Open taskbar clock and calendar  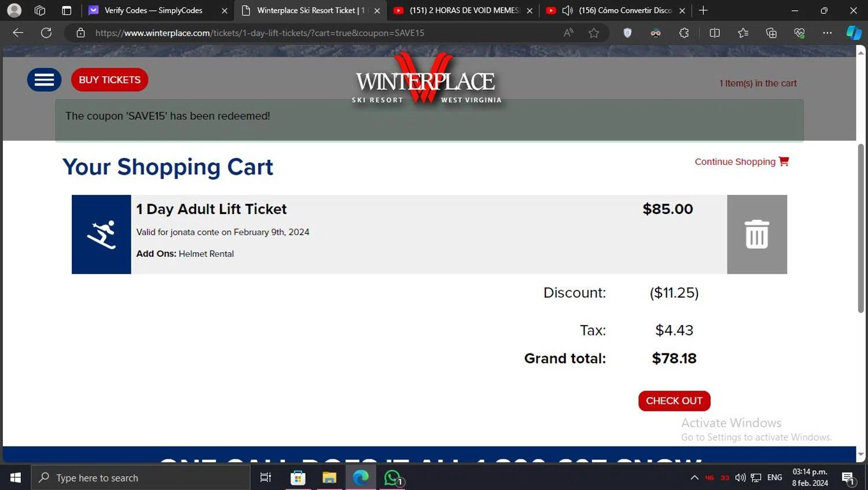pyautogui.click(x=810, y=478)
